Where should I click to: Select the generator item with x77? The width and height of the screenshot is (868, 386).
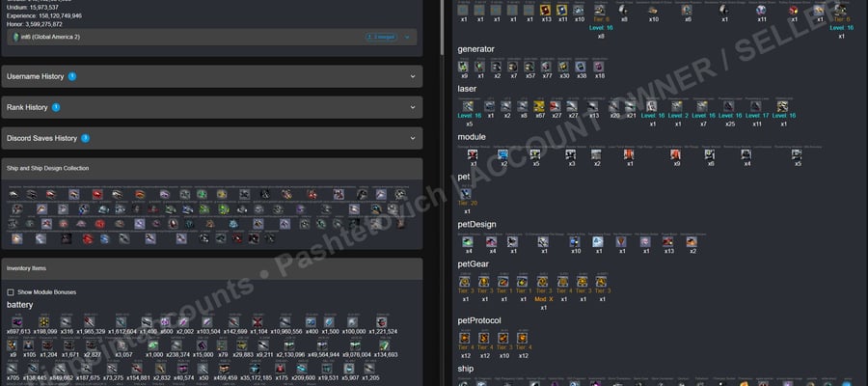[547, 67]
